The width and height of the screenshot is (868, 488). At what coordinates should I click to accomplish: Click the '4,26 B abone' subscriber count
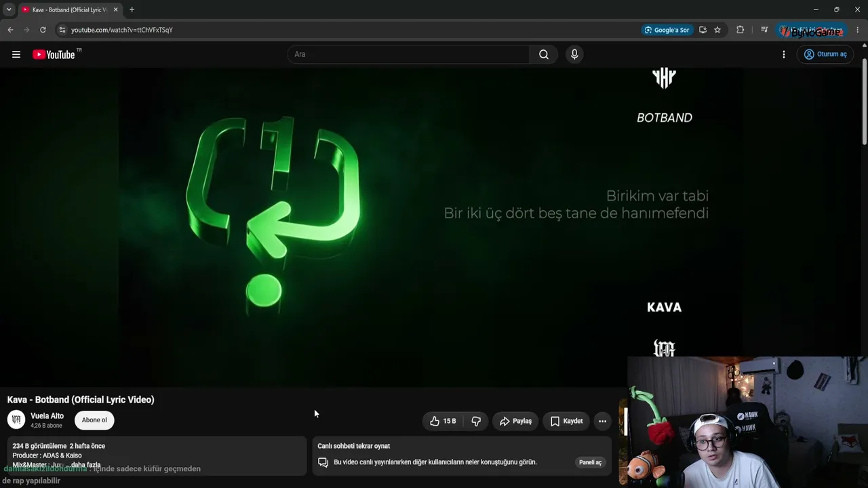coord(46,426)
